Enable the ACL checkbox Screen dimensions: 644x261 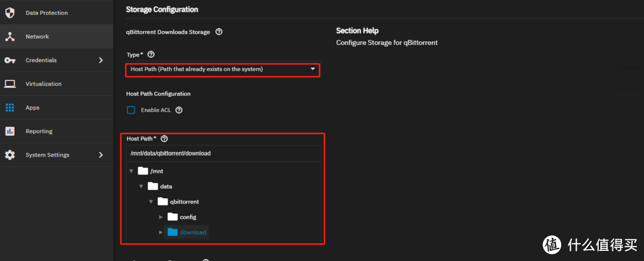[x=131, y=110]
